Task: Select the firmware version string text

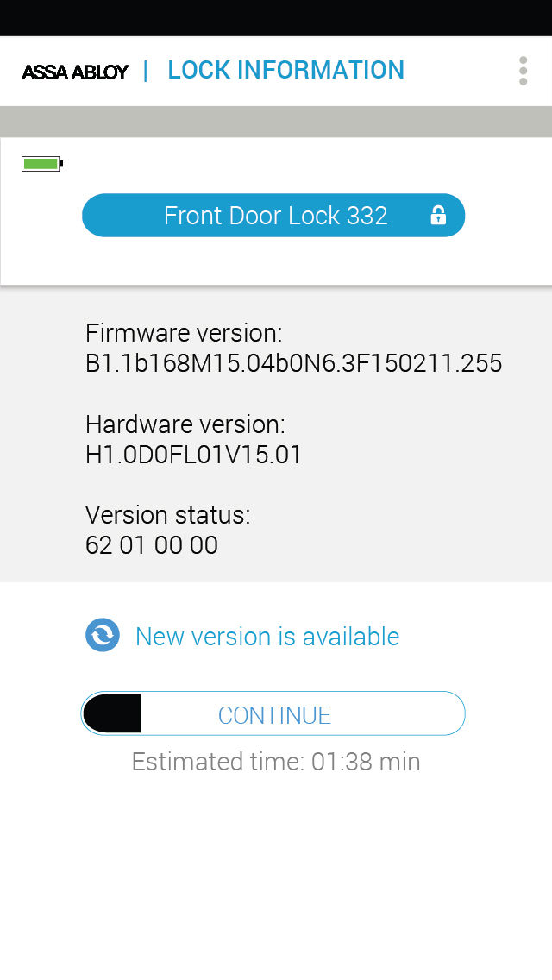Action: tap(294, 363)
